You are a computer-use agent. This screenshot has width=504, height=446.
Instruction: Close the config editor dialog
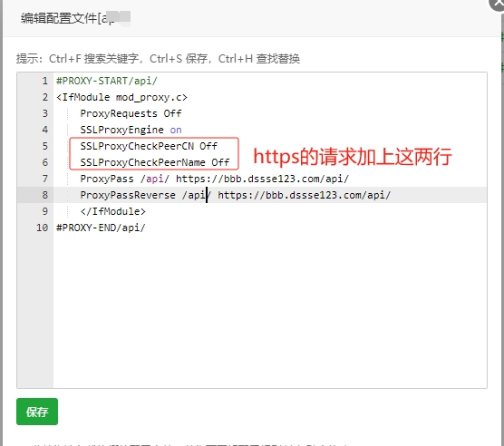(x=498, y=4)
